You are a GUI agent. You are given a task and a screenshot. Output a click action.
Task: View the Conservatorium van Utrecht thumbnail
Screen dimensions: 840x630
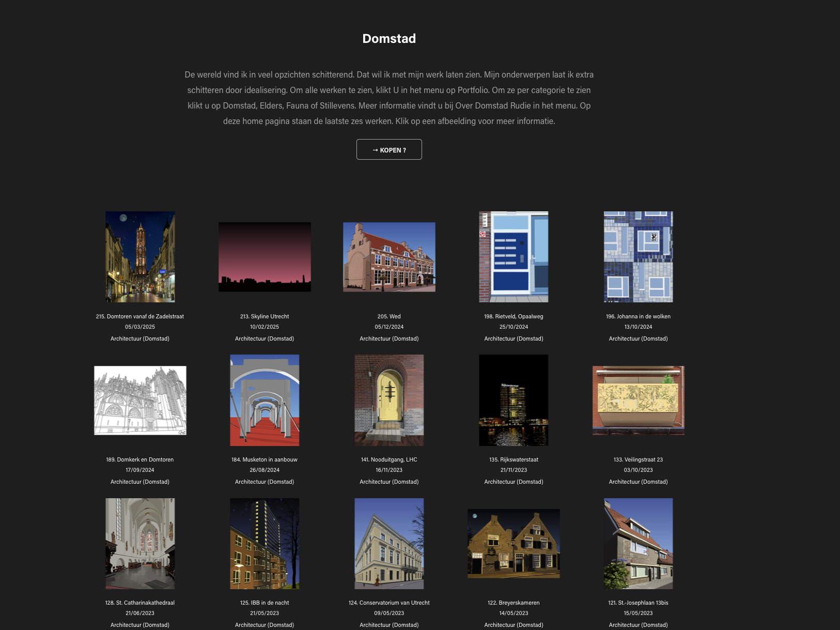tap(389, 544)
